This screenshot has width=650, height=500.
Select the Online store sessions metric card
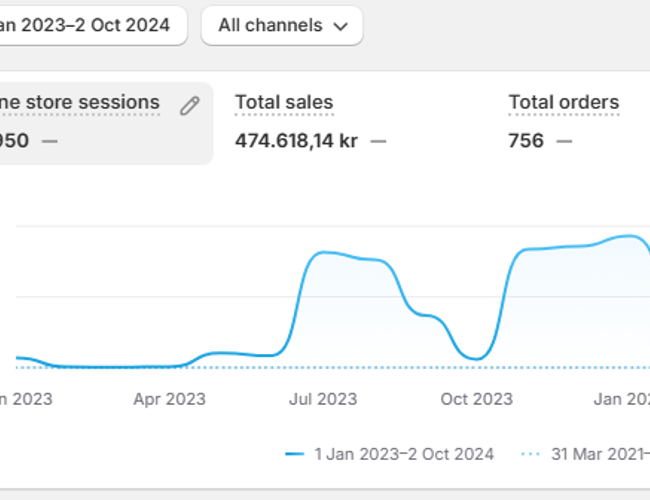[x=100, y=122]
